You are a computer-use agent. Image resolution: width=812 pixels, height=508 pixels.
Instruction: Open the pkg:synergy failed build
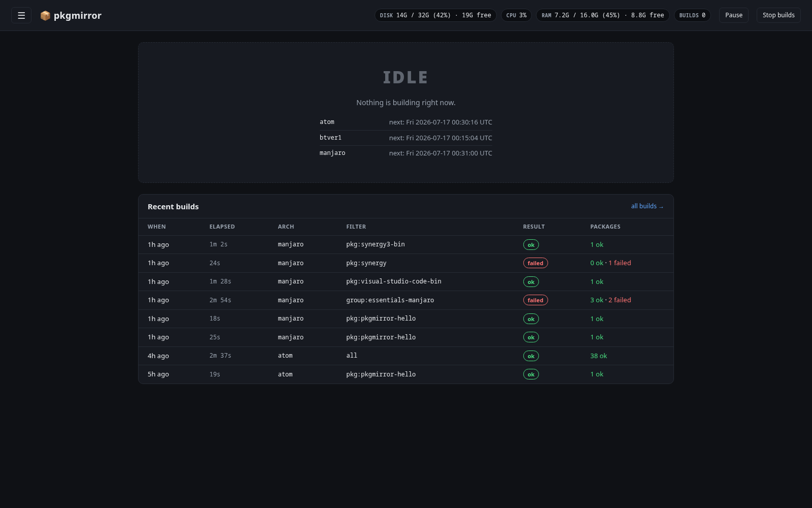406,263
